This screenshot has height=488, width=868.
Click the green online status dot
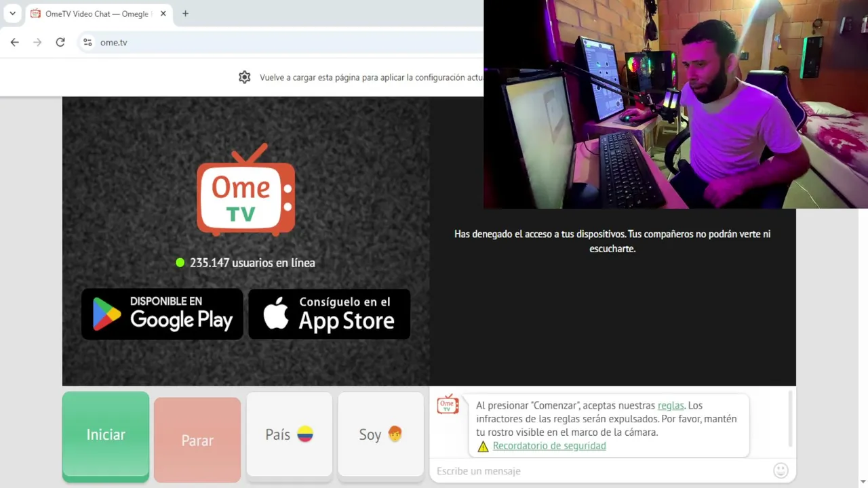[x=180, y=262]
